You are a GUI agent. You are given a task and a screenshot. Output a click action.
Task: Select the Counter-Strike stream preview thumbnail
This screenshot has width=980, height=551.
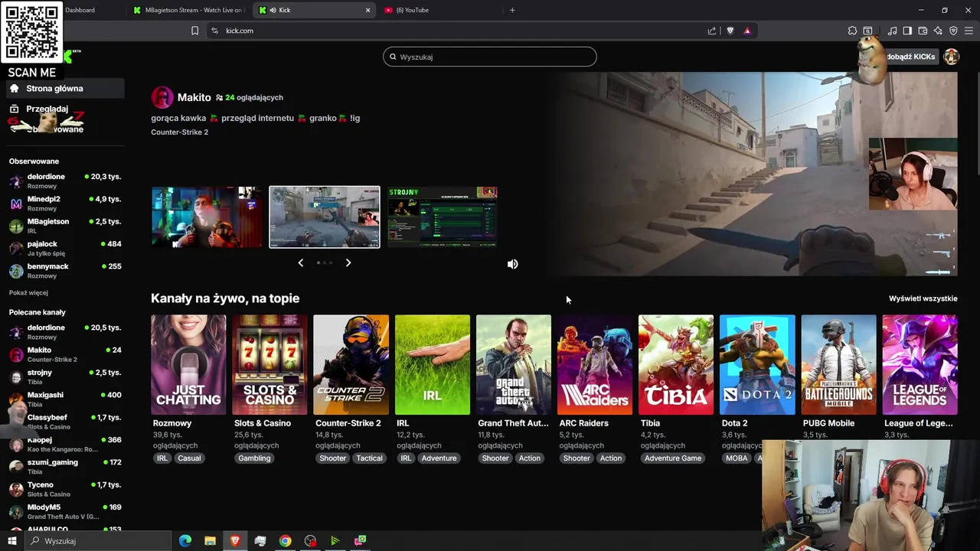[325, 217]
